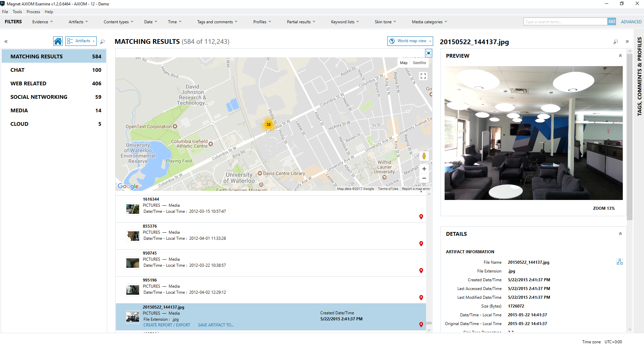
Task: Switch map to Satellite imagery
Action: (x=419, y=63)
